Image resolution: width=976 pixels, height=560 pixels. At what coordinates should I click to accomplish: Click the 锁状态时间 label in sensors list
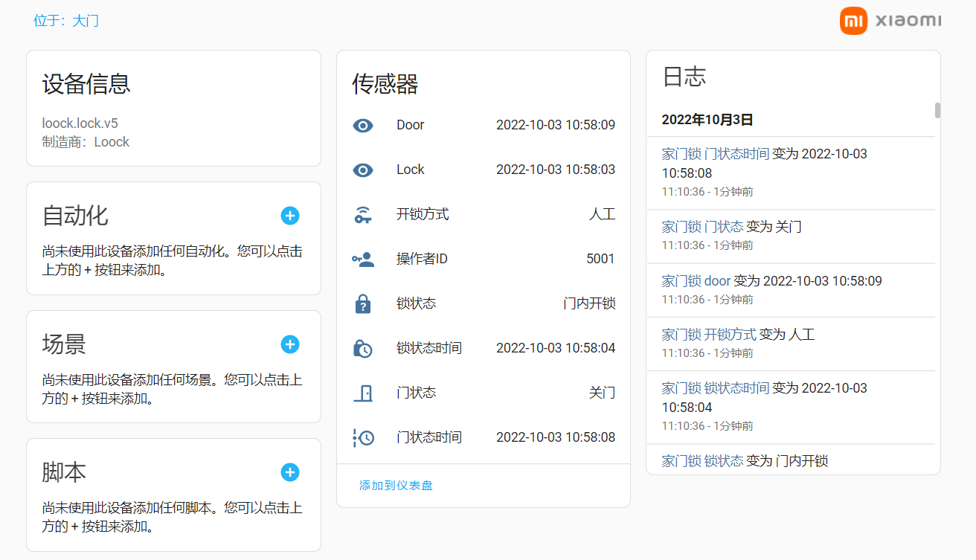(429, 348)
